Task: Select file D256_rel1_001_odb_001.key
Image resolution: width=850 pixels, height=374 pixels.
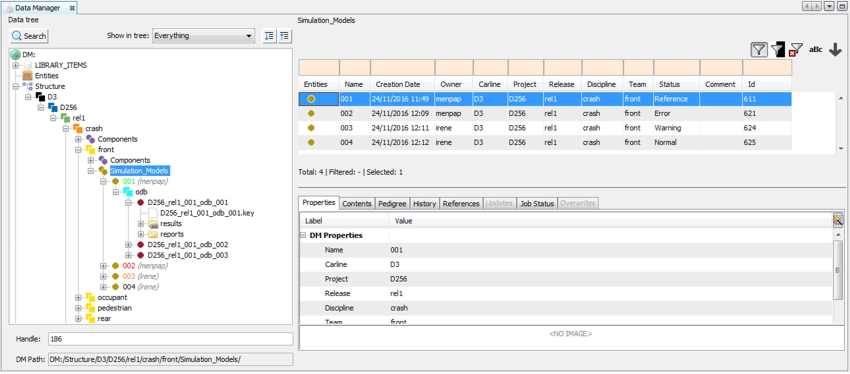Action: click(x=207, y=213)
